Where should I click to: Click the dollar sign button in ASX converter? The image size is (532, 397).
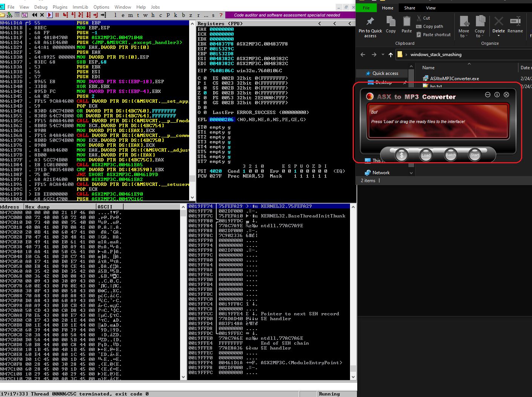point(402,155)
